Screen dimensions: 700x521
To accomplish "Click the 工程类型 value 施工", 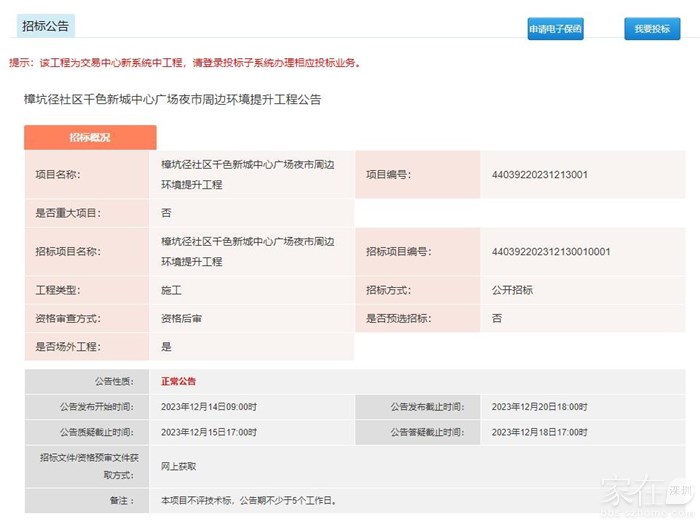I will tap(171, 290).
